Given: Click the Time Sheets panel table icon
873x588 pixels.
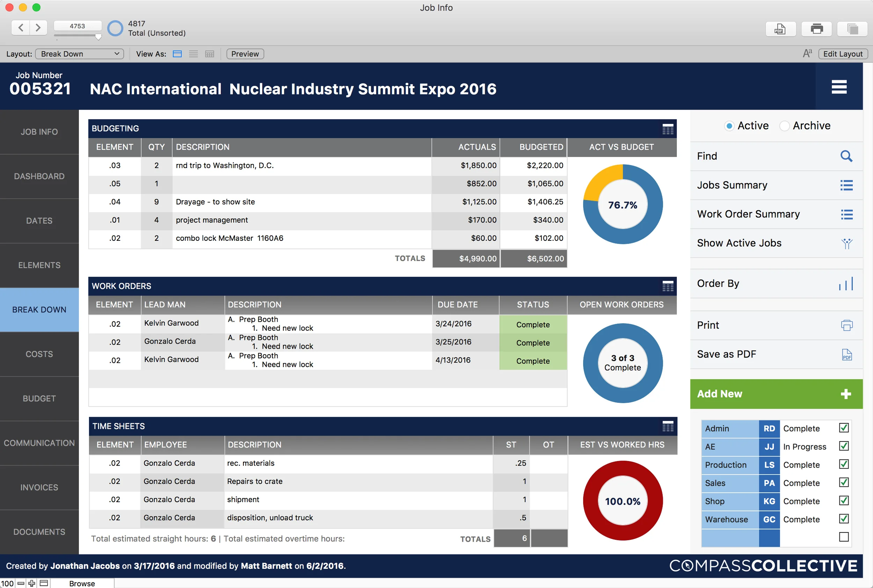Looking at the screenshot, I should (668, 426).
